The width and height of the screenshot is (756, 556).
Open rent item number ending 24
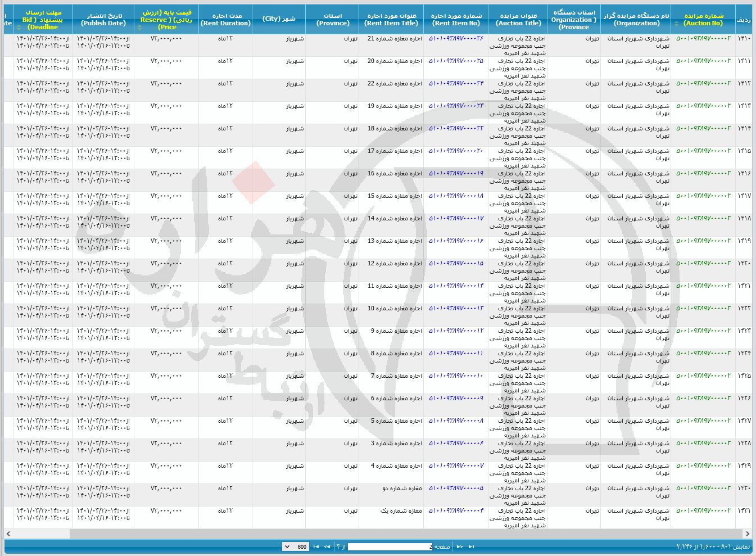[x=456, y=84]
